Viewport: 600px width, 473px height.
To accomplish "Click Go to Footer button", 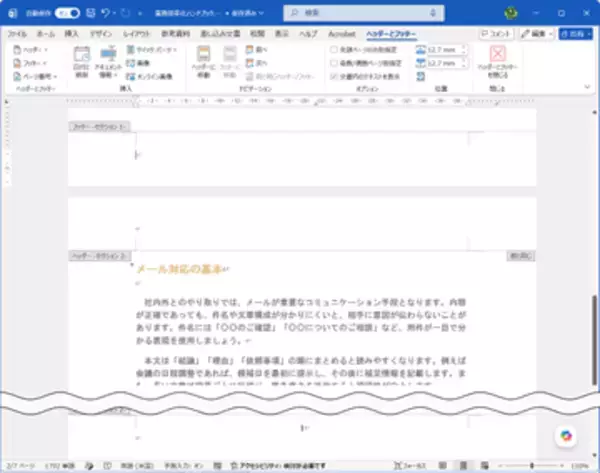I will pos(230,62).
